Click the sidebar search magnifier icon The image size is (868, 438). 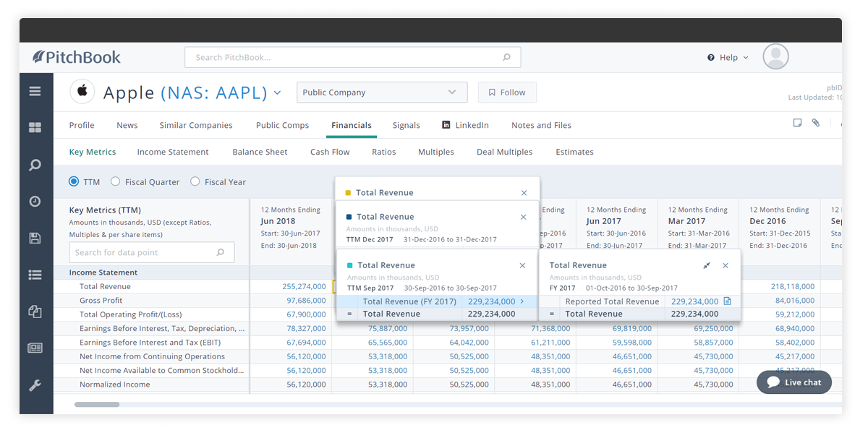click(35, 165)
